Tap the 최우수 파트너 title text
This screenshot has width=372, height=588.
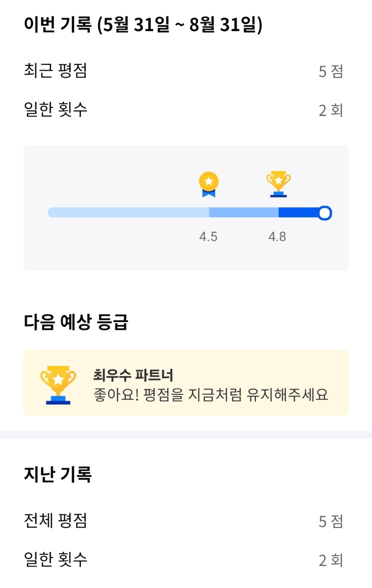(x=133, y=375)
